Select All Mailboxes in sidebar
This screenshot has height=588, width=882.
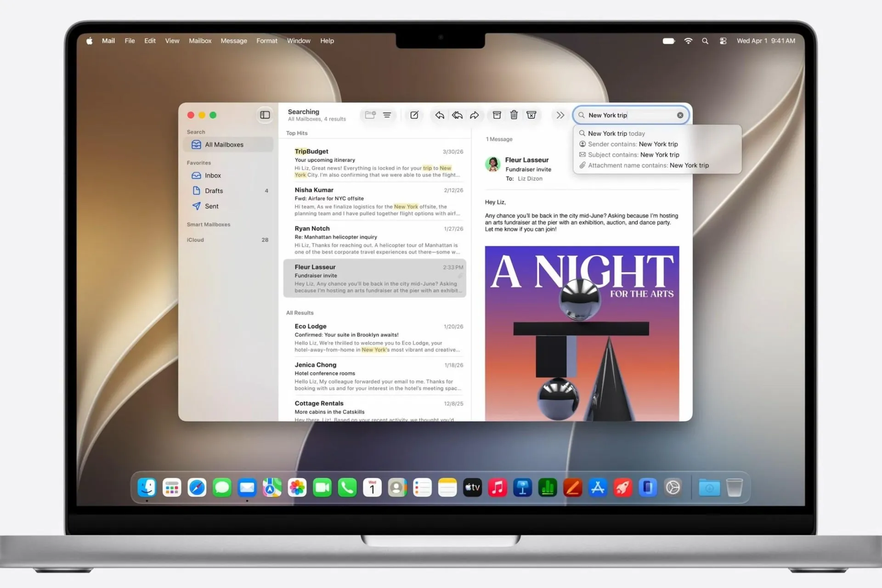point(228,144)
